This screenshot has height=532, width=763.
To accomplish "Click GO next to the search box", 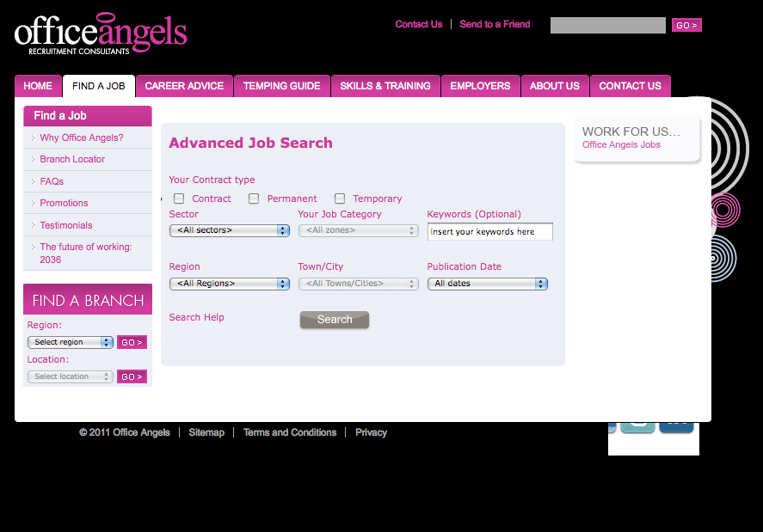I will pos(686,24).
